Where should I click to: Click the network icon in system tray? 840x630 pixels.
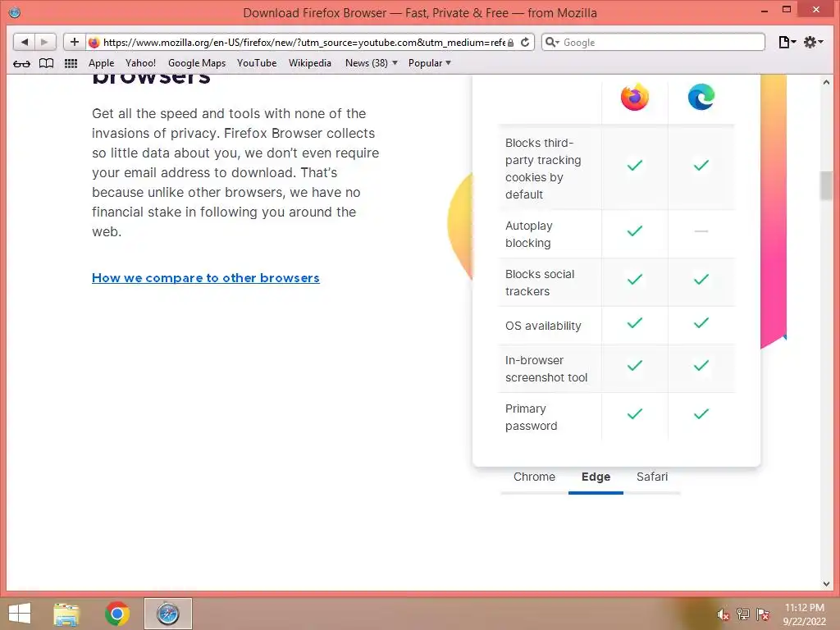point(743,614)
